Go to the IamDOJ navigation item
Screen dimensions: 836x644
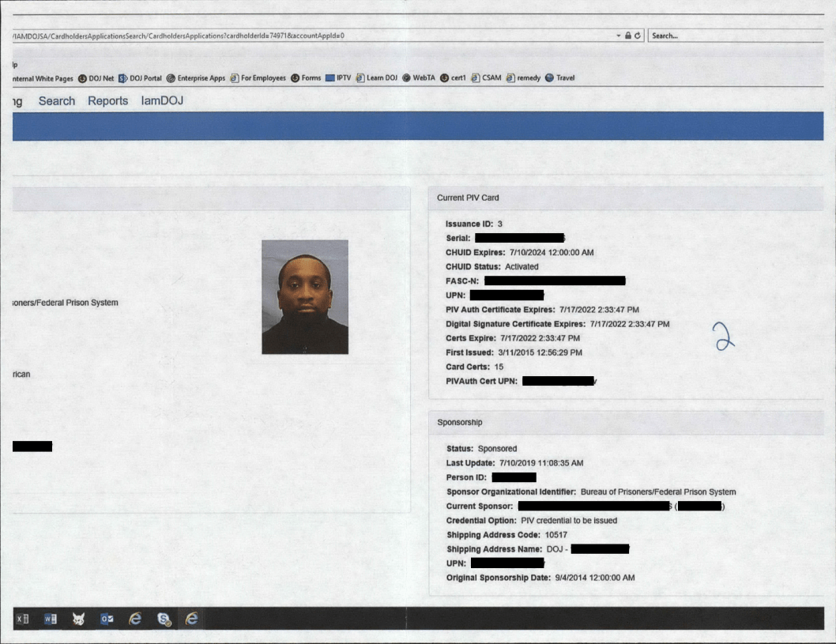[162, 101]
